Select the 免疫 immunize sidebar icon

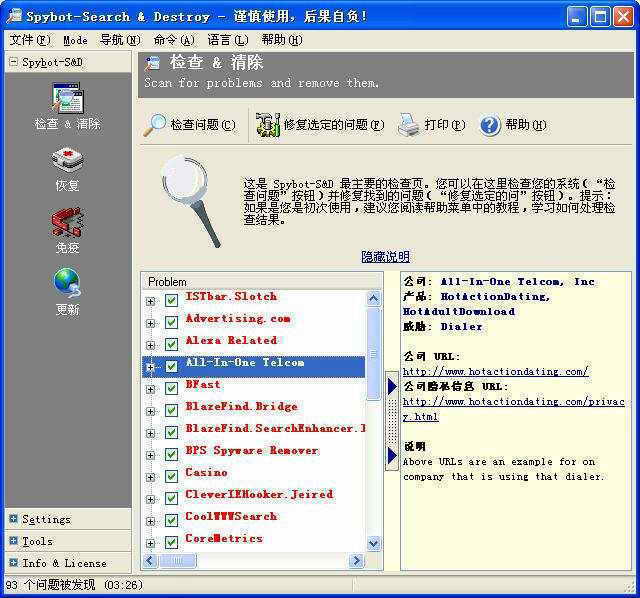click(x=67, y=222)
